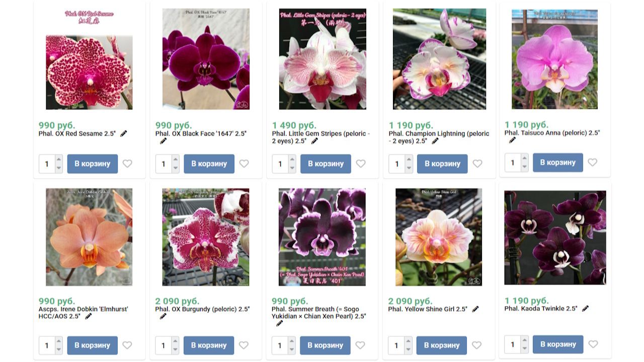Image resolution: width=644 pixels, height=362 pixels.
Task: Open the Phal. OX Black Face '1647' product link
Action: click(201, 134)
